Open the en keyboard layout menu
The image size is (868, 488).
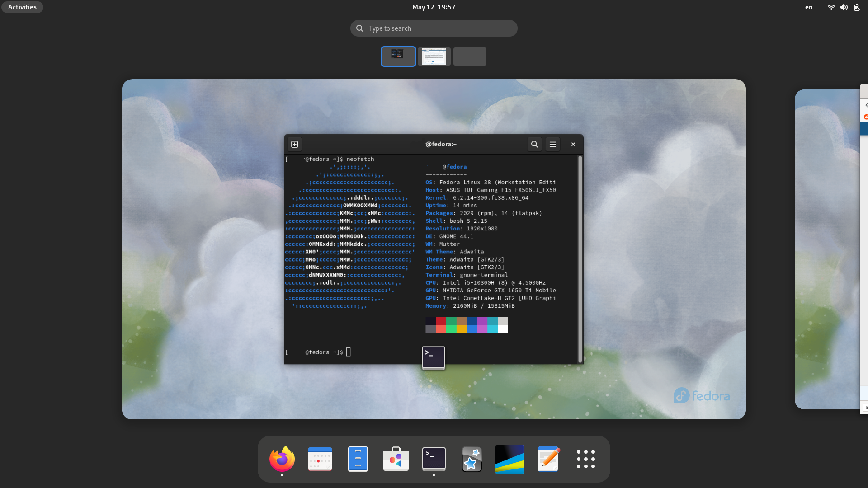[808, 7]
